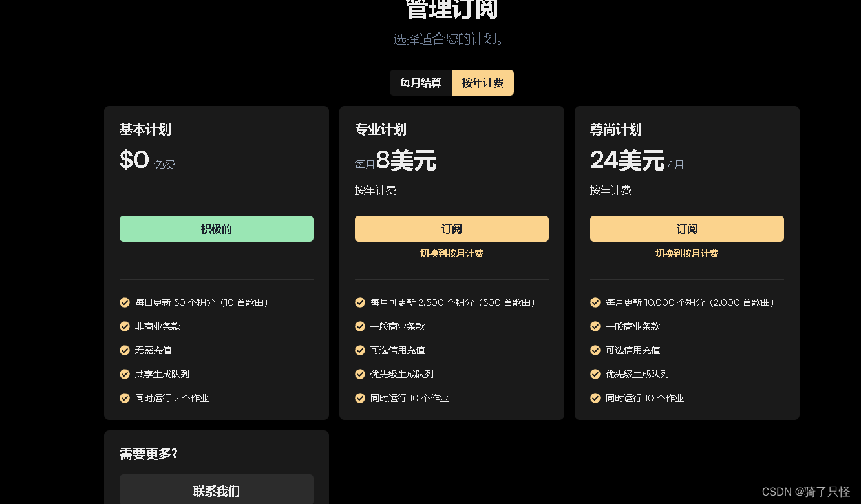The width and height of the screenshot is (861, 504).
Task: Click check icon beside 每月可更新 2,500 个积分
Action: pos(360,302)
